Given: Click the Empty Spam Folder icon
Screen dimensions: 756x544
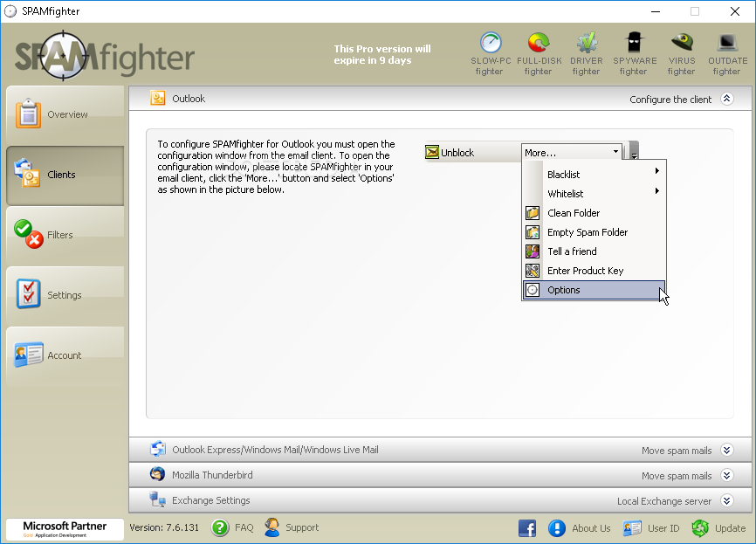Looking at the screenshot, I should point(533,232).
